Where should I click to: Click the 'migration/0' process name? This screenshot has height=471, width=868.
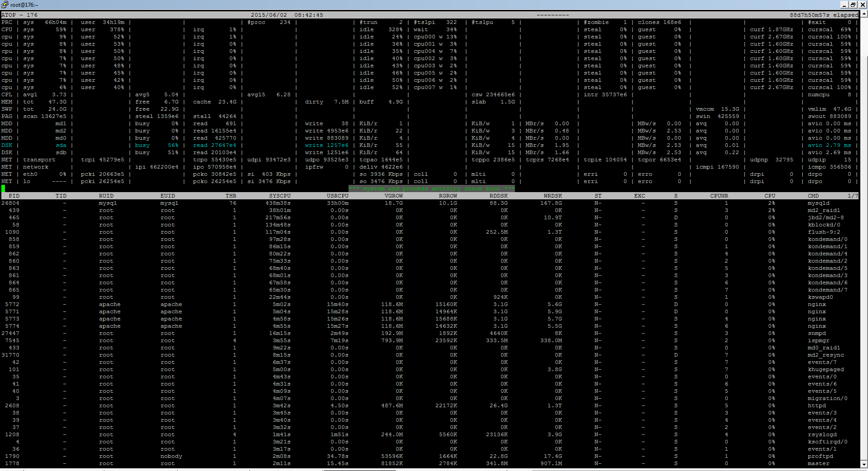coord(828,398)
